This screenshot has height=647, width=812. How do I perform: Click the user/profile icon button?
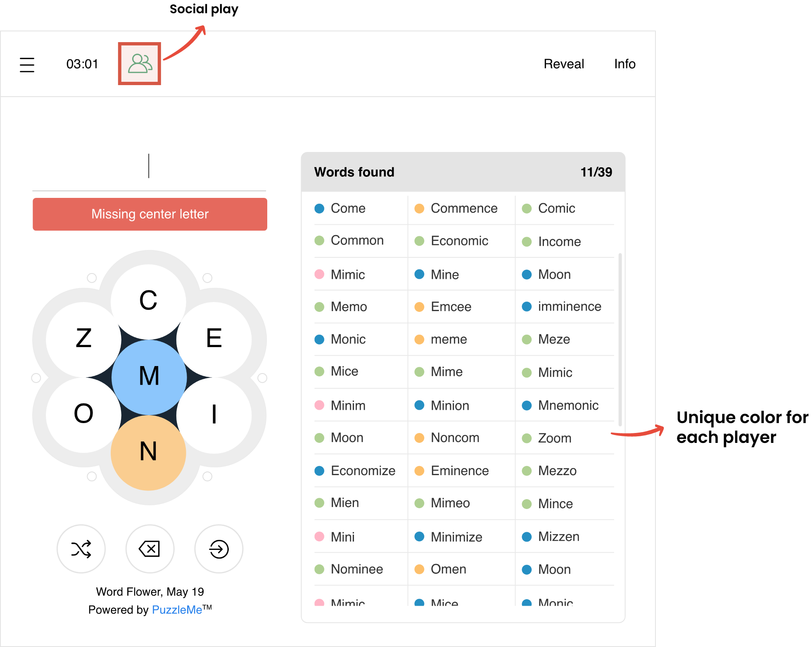(x=140, y=63)
